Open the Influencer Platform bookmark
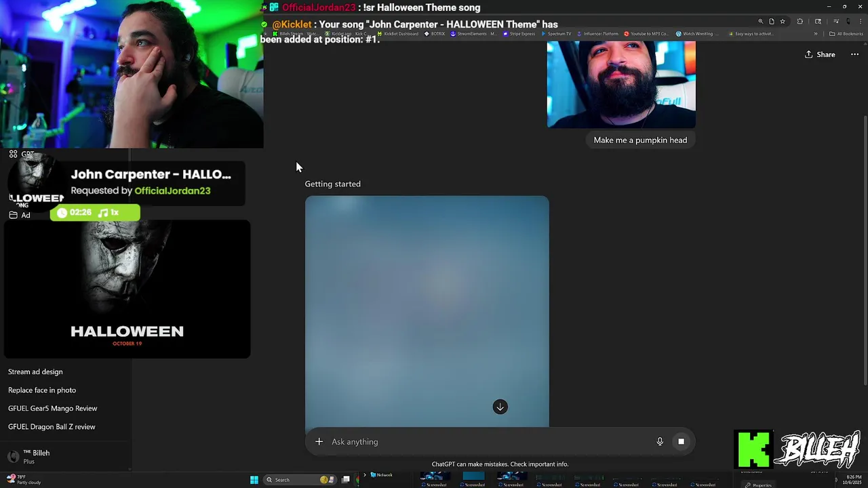The image size is (868, 488). point(597,34)
